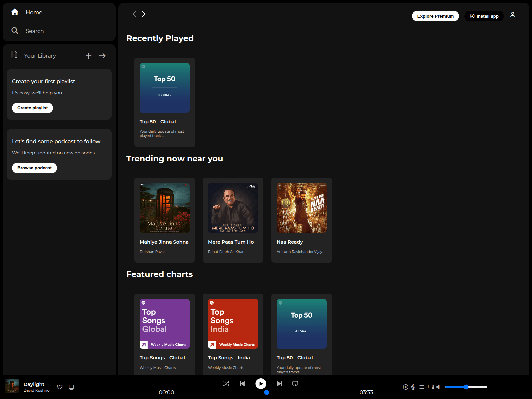Go forward with the right chevron
The width and height of the screenshot is (532, 399).
point(144,14)
